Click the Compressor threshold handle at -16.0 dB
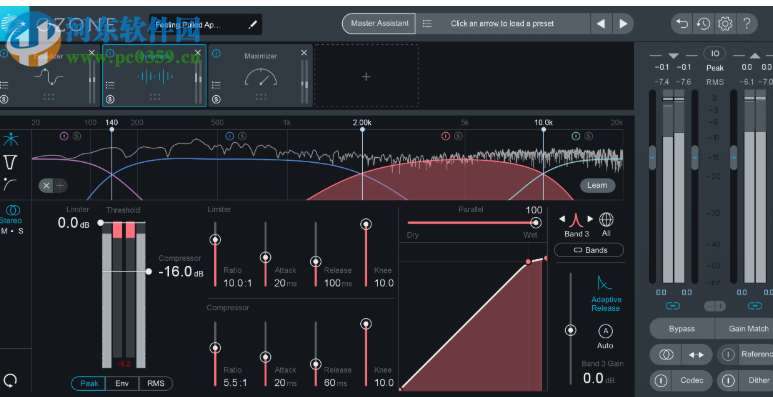Viewport: 773px width, 397px height. 149,271
